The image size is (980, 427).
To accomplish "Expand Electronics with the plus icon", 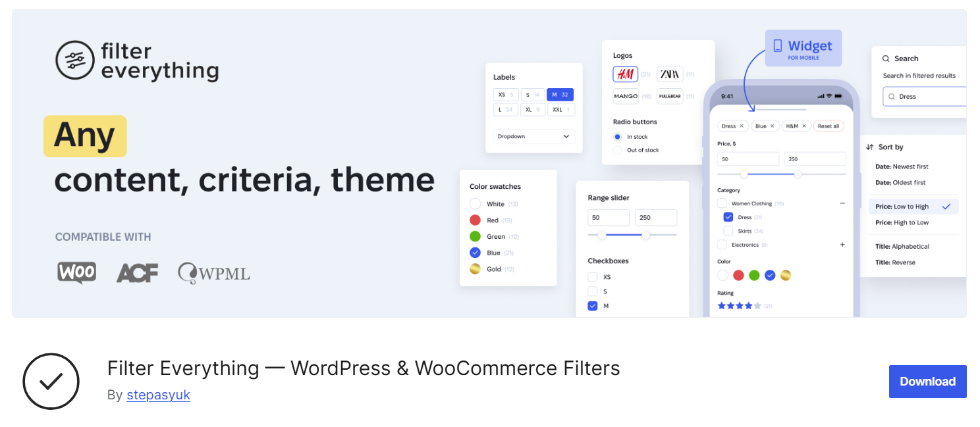I will point(842,245).
